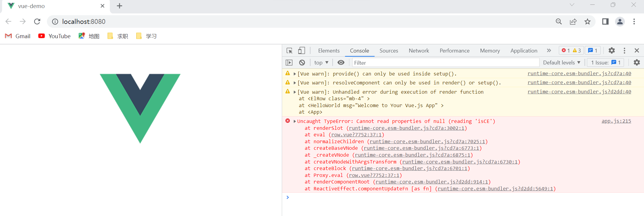Open console settings gear
The height and width of the screenshot is (216, 644).
click(x=637, y=62)
